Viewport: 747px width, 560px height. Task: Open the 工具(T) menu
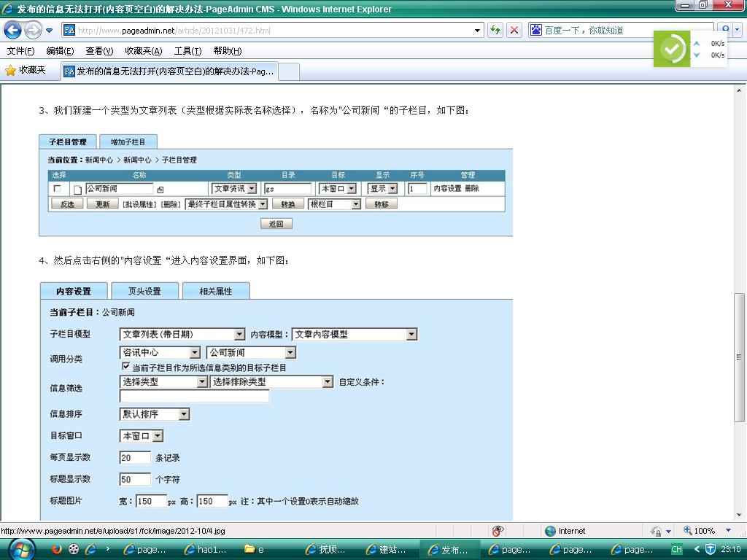187,51
